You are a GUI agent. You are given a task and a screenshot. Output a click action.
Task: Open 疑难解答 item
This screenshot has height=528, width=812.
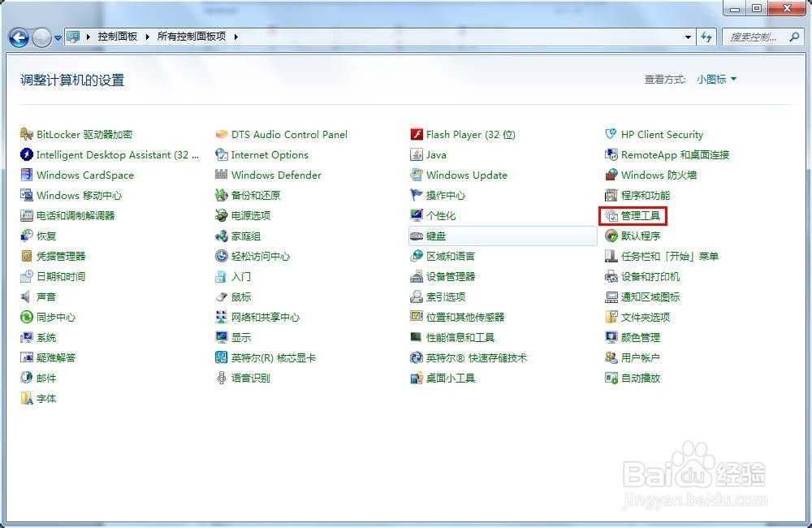[x=56, y=357]
